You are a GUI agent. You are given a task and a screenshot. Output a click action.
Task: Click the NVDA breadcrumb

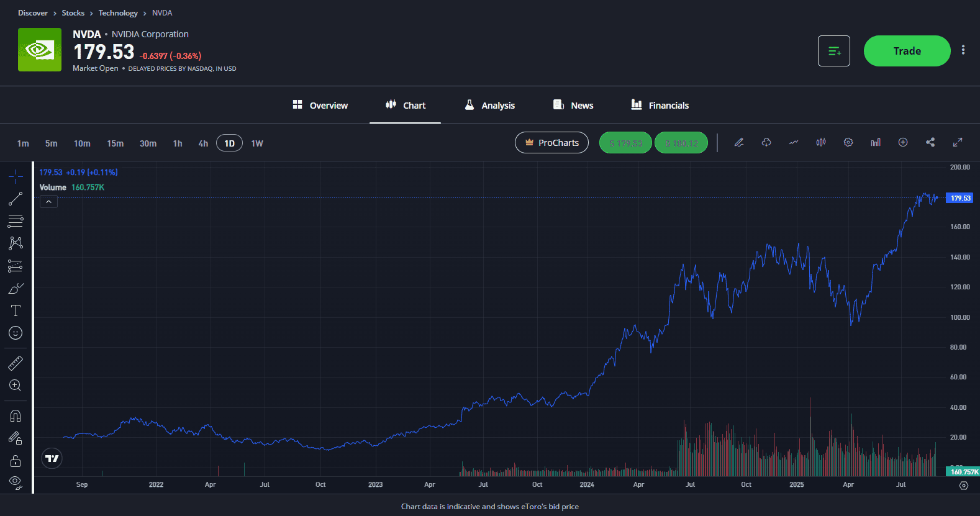162,13
